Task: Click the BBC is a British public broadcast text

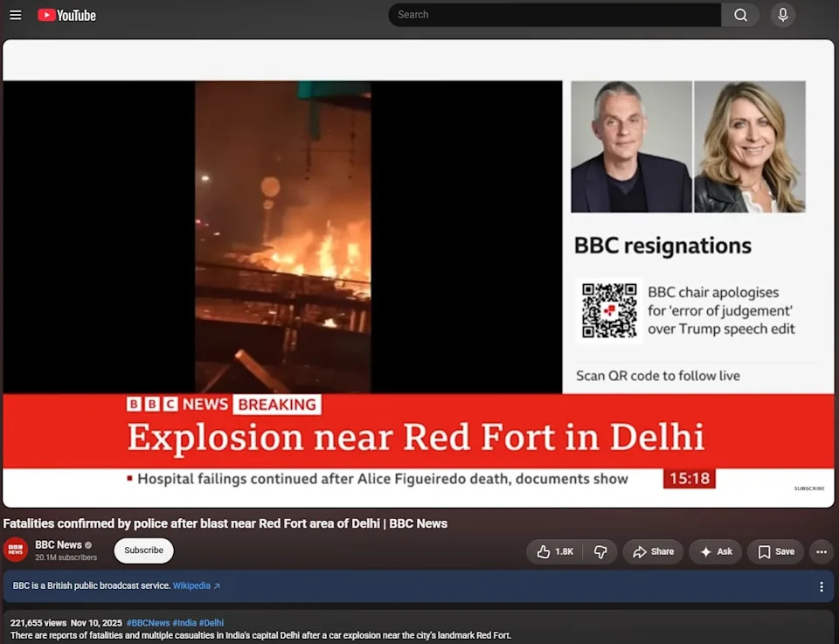Action: pyautogui.click(x=92, y=585)
